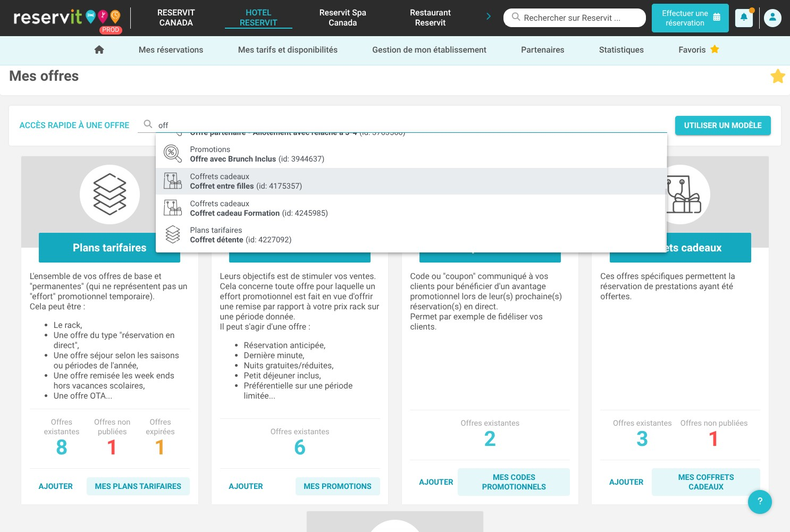Expand more establishments with the right chevron

(x=489, y=16)
